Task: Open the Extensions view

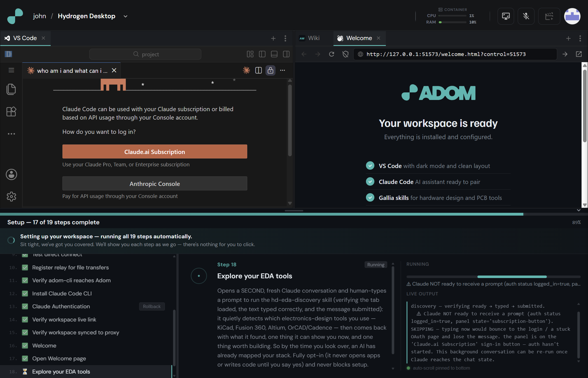Action: click(x=11, y=112)
